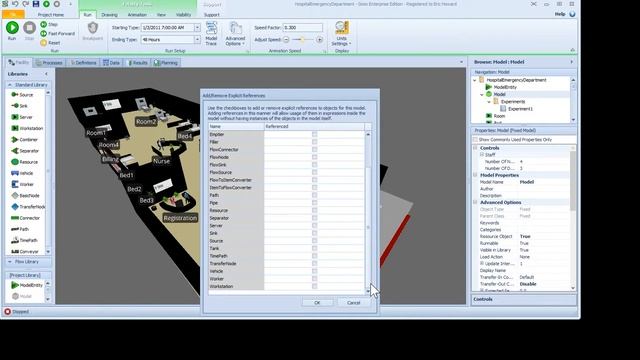Select the Path object in library
640x360 pixels.
point(20,229)
